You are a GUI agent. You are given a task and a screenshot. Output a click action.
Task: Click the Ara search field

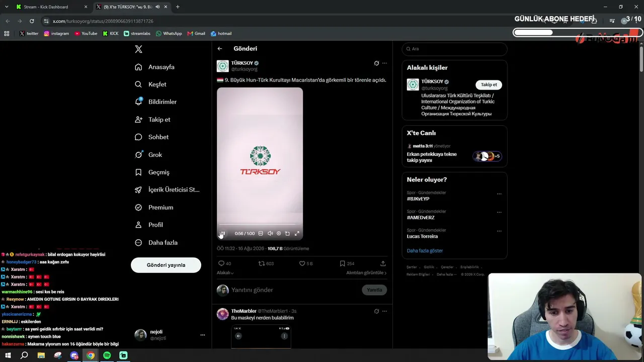coord(454,49)
